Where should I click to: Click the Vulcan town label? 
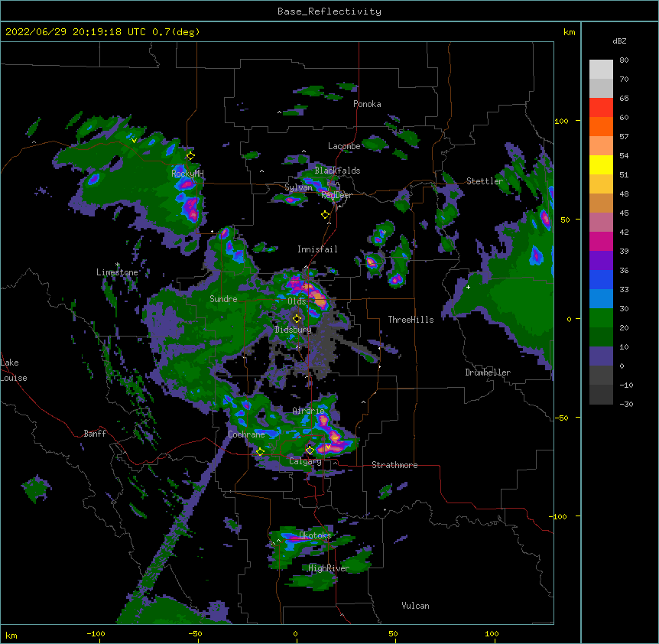415,606
